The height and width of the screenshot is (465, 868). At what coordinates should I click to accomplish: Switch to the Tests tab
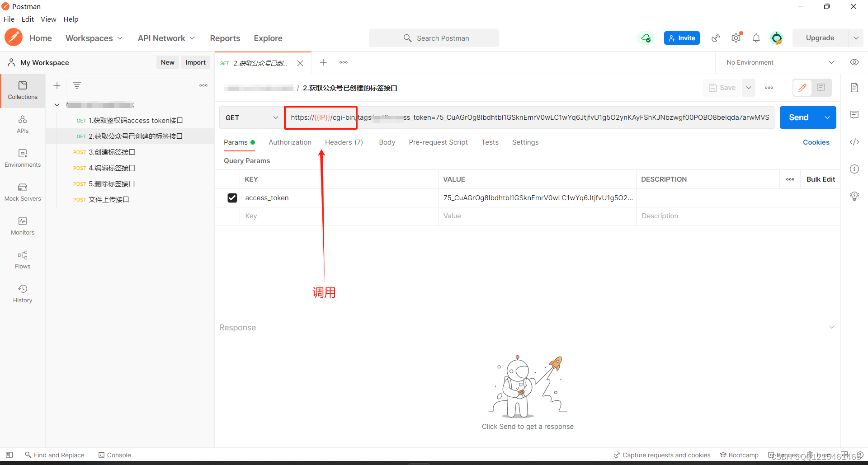point(490,142)
